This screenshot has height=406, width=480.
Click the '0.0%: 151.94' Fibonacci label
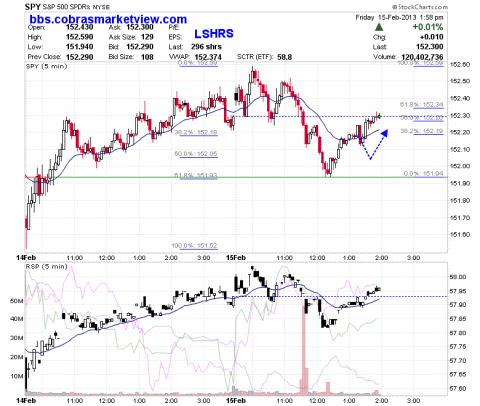tap(423, 174)
